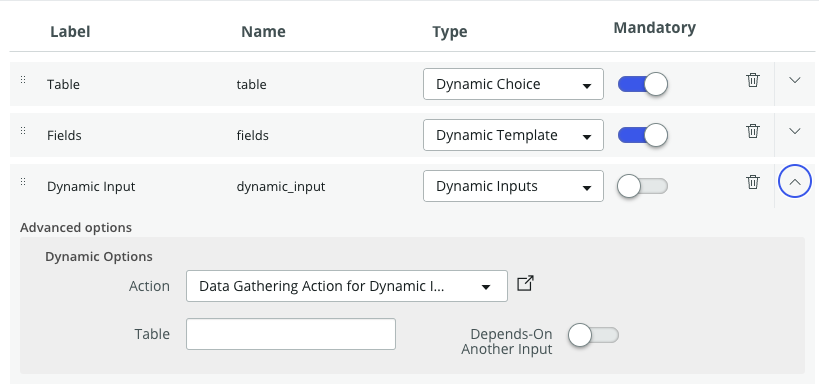Image resolution: width=819 pixels, height=385 pixels.
Task: Open the selected Action in a new window
Action: click(x=525, y=284)
